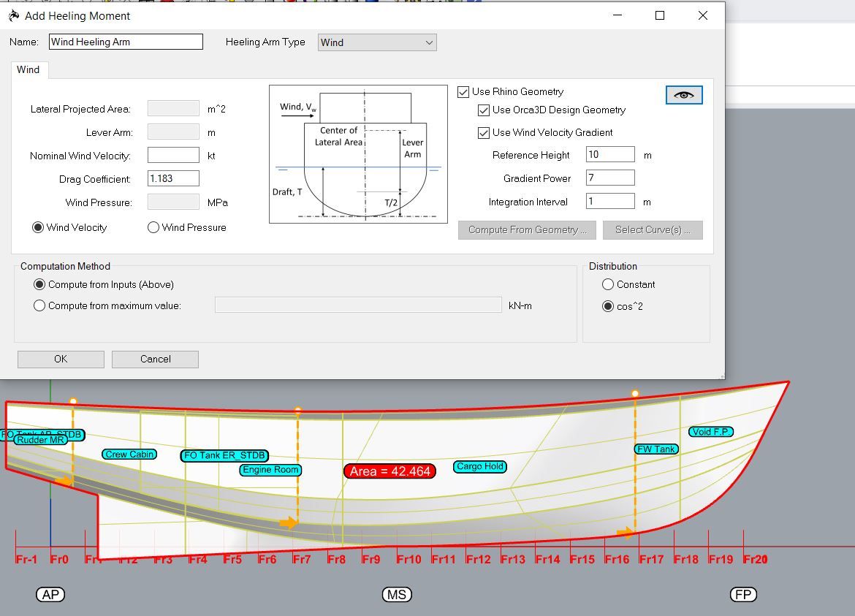Toggle Use Wind Velocity Gradient checkbox
Viewport: 855px width, 616px height.
[484, 132]
